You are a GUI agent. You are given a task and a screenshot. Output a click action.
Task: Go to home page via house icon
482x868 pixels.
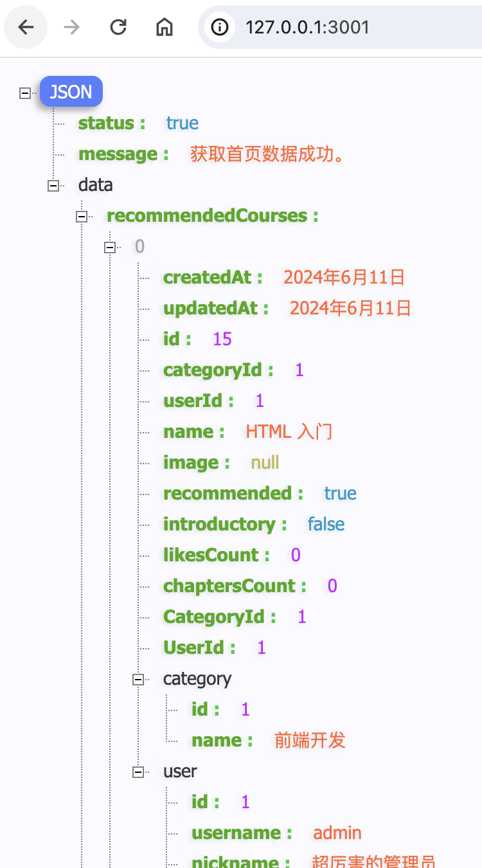pos(165,27)
